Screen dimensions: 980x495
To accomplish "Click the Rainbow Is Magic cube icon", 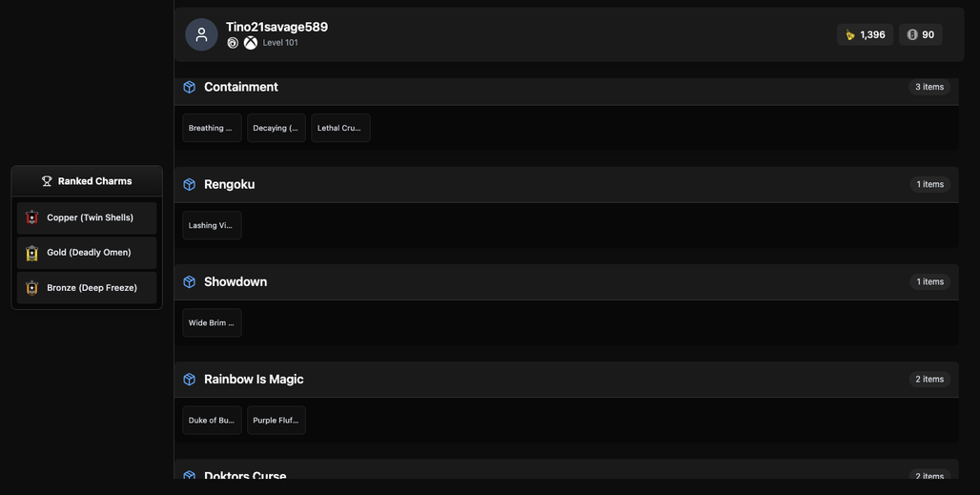I will coord(190,380).
